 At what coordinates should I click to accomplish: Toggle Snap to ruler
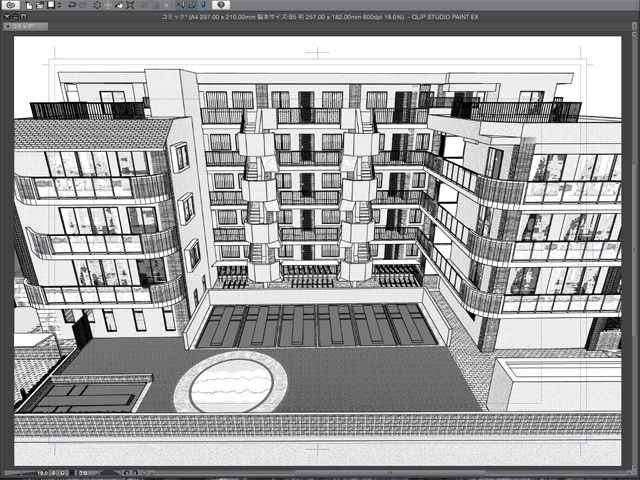pos(181,5)
